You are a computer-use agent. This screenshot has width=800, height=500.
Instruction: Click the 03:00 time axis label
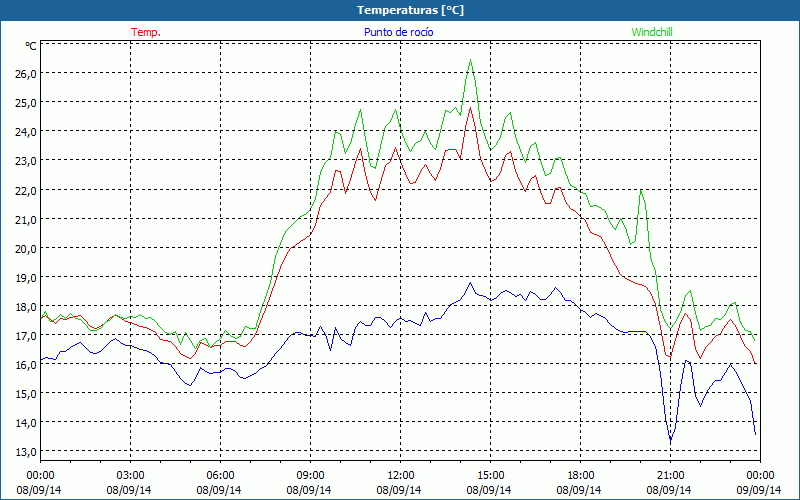(x=130, y=476)
